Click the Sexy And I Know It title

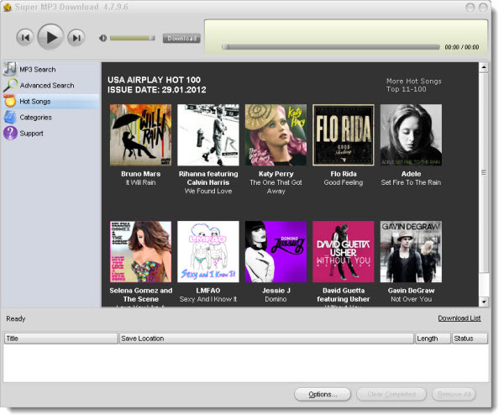[208, 299]
